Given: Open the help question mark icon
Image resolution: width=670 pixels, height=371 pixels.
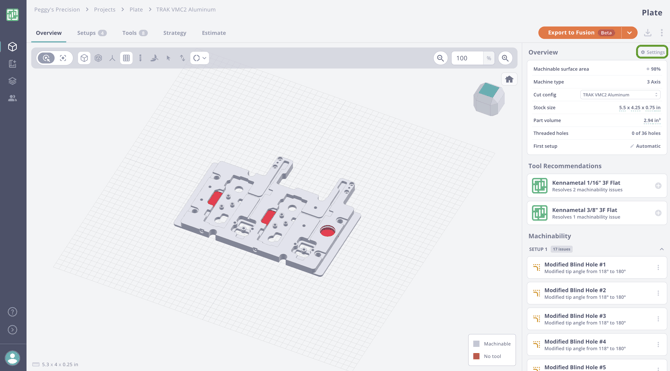Looking at the screenshot, I should [12, 312].
